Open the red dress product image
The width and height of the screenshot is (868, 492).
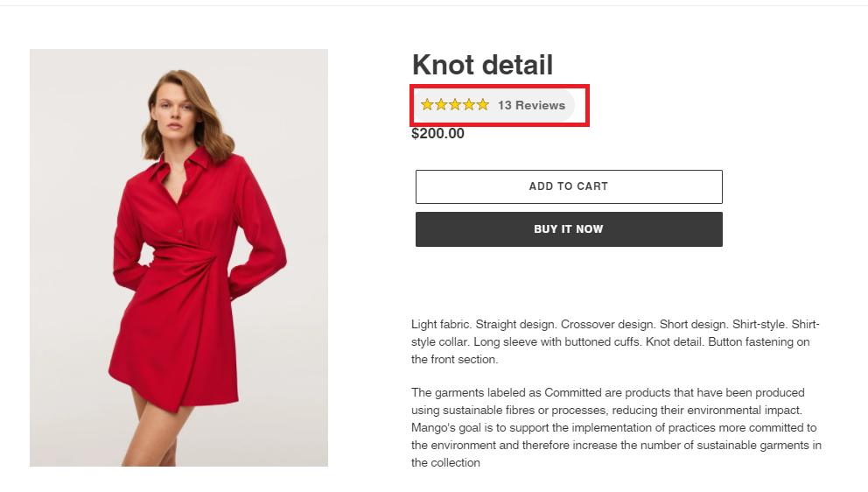[178, 257]
